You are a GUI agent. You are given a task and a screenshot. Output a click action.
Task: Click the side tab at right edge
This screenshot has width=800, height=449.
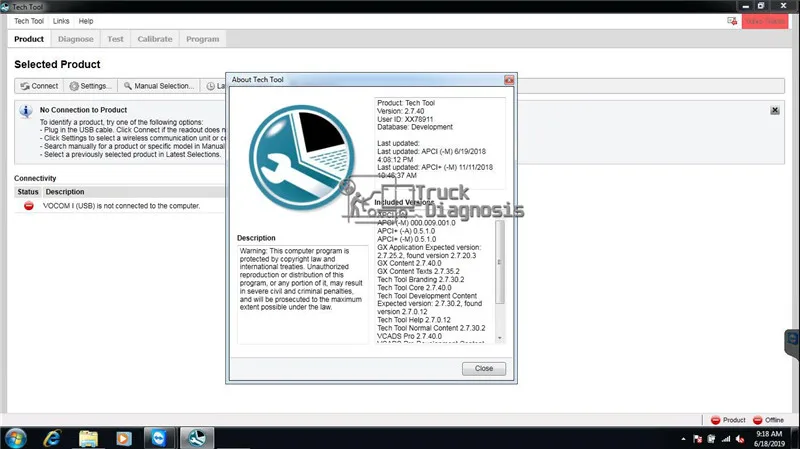[x=792, y=344]
